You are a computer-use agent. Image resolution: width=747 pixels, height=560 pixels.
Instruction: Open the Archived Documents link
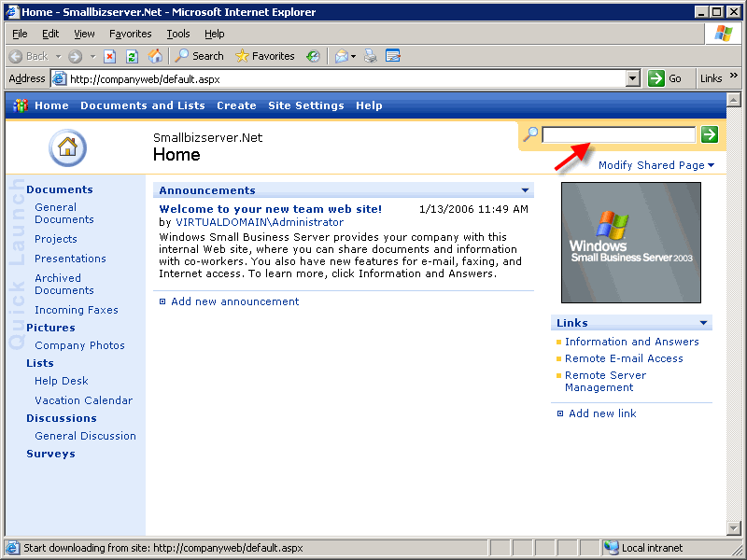point(63,285)
